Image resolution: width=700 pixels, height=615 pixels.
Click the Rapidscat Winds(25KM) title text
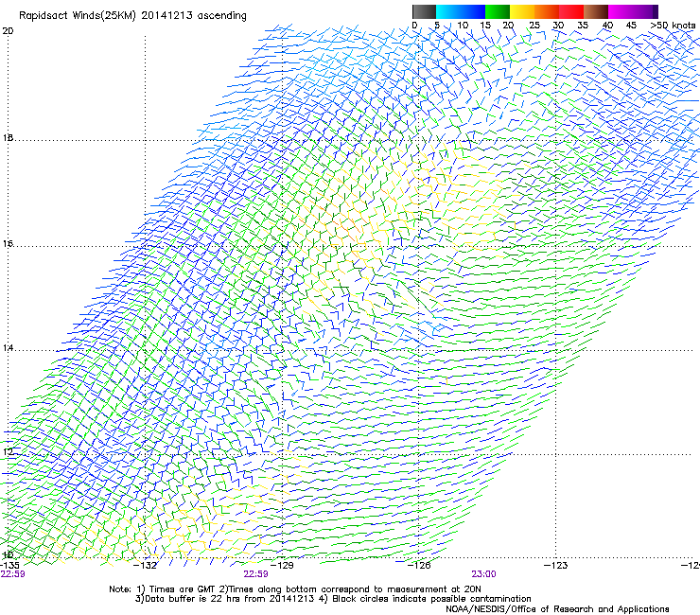coord(132,16)
